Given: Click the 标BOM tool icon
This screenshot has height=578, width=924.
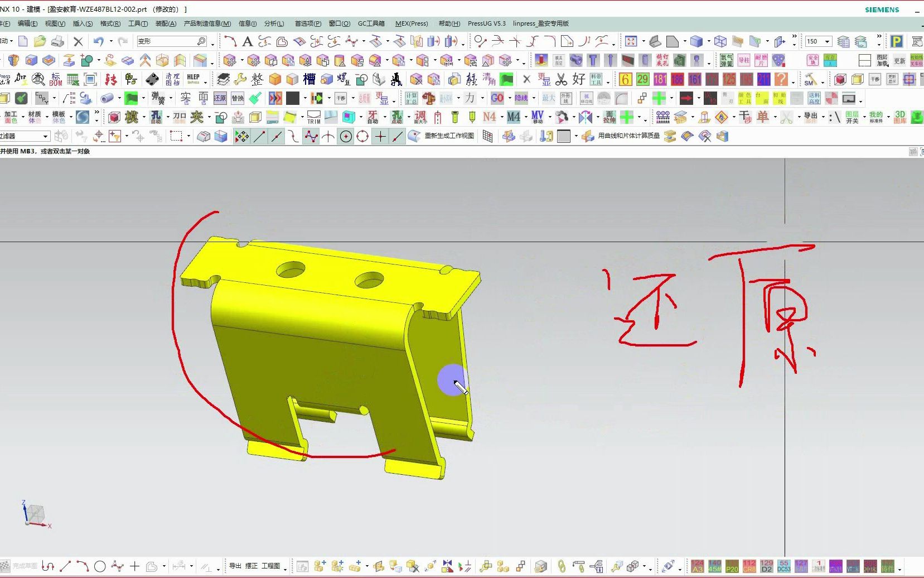Looking at the screenshot, I should pyautogui.click(x=55, y=80).
